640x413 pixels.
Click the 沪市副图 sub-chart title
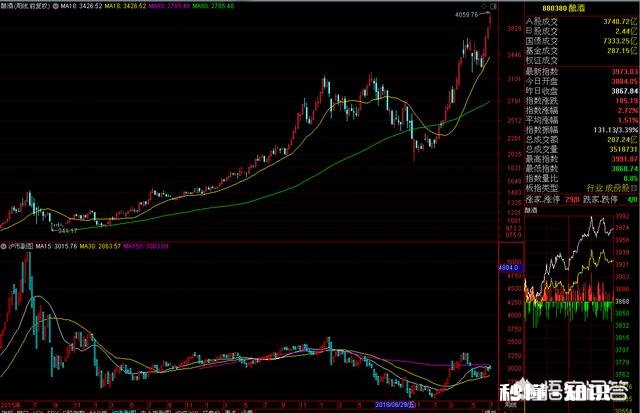tap(21, 245)
